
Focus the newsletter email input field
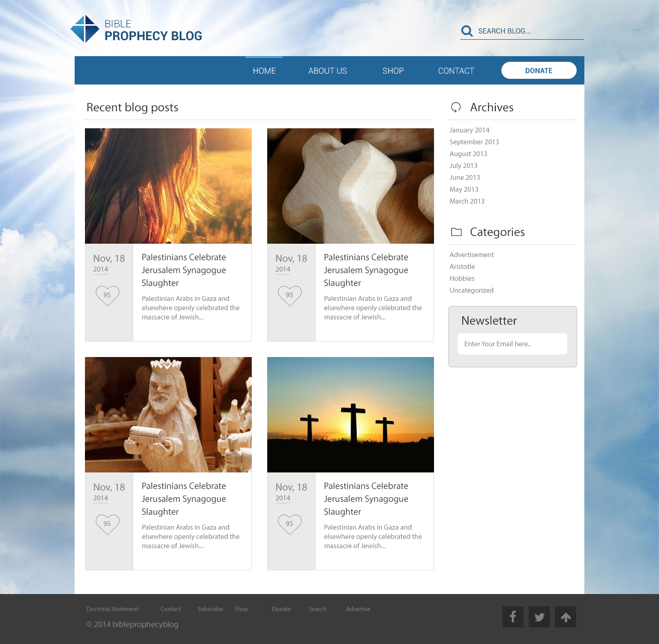pyautogui.click(x=512, y=344)
